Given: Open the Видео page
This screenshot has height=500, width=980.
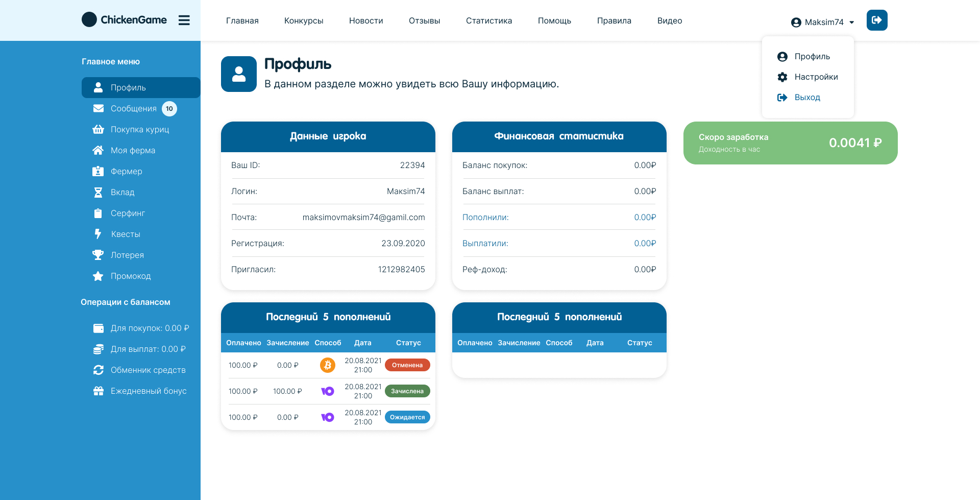Looking at the screenshot, I should (670, 21).
